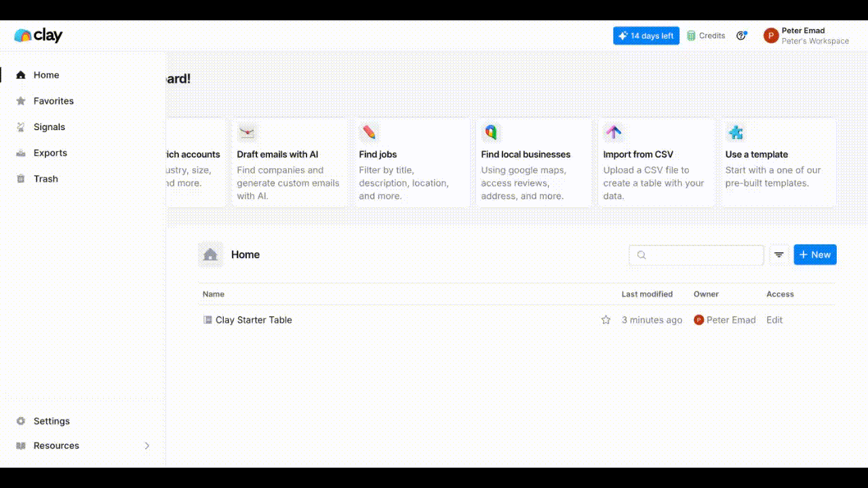868x488 pixels.
Task: Select Home in the sidebar
Action: 46,75
